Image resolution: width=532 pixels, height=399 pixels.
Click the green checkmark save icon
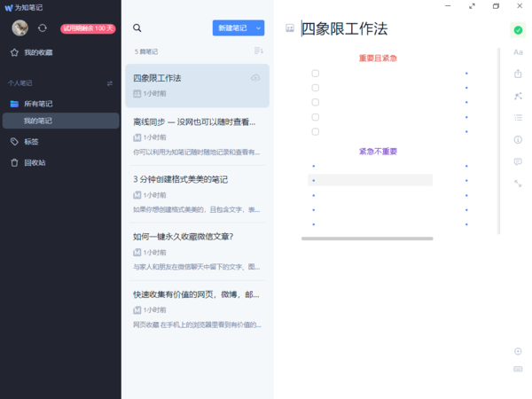point(518,30)
